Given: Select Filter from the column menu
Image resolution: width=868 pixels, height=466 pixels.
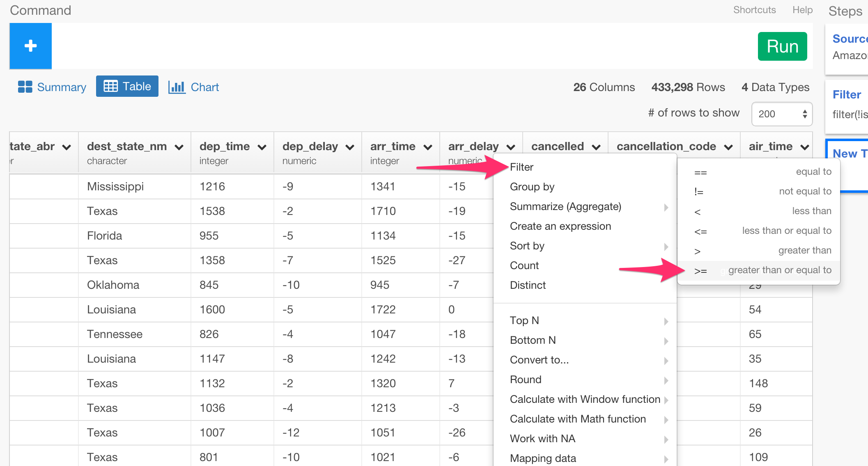Looking at the screenshot, I should click(521, 167).
